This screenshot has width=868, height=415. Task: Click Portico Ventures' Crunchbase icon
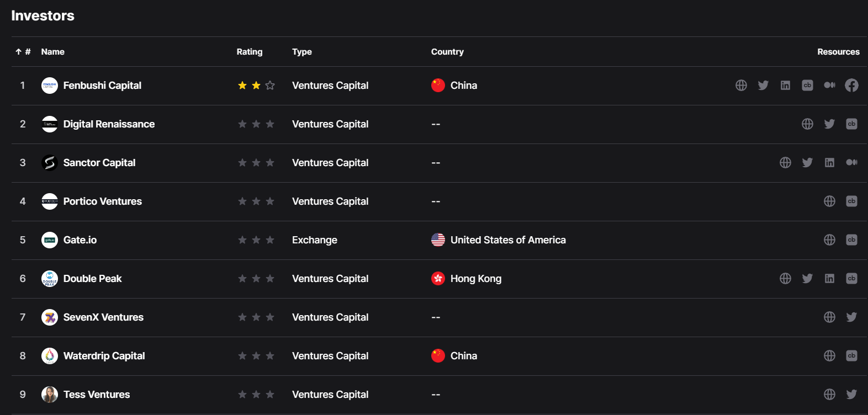851,201
